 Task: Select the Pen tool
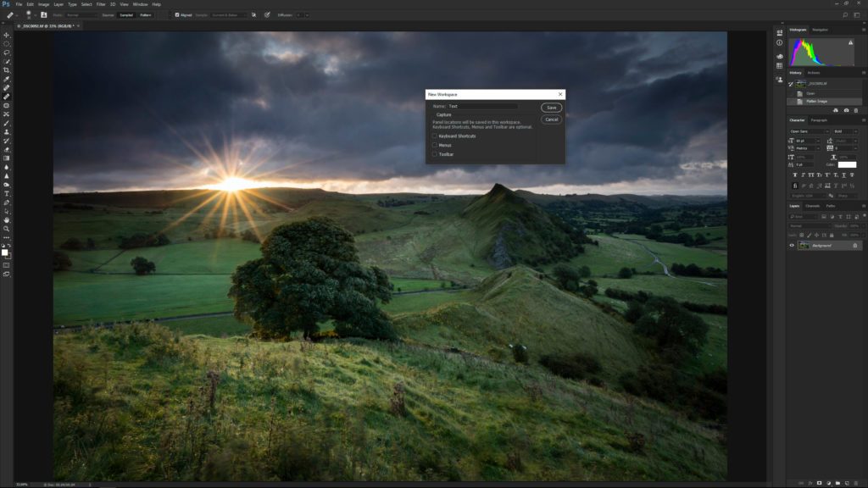tap(7, 202)
